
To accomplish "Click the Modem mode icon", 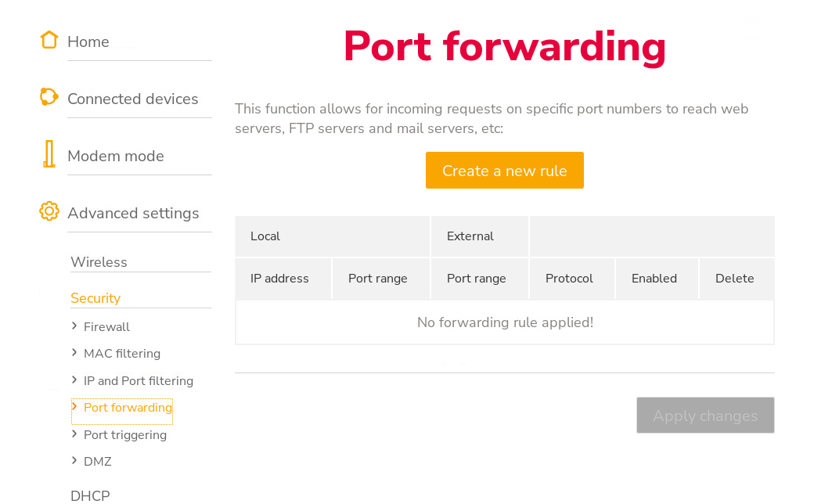I will coord(49,154).
